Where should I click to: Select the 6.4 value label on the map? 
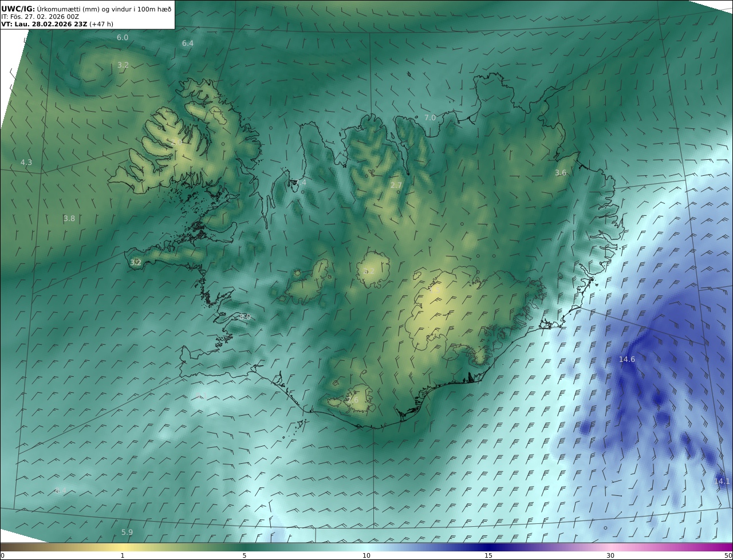188,44
